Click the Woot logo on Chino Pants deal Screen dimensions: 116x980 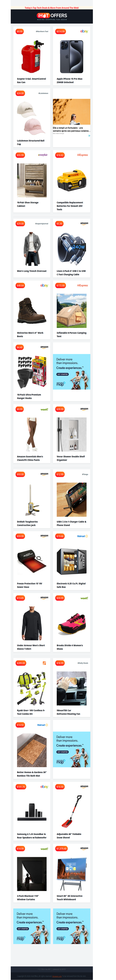pos(44,409)
